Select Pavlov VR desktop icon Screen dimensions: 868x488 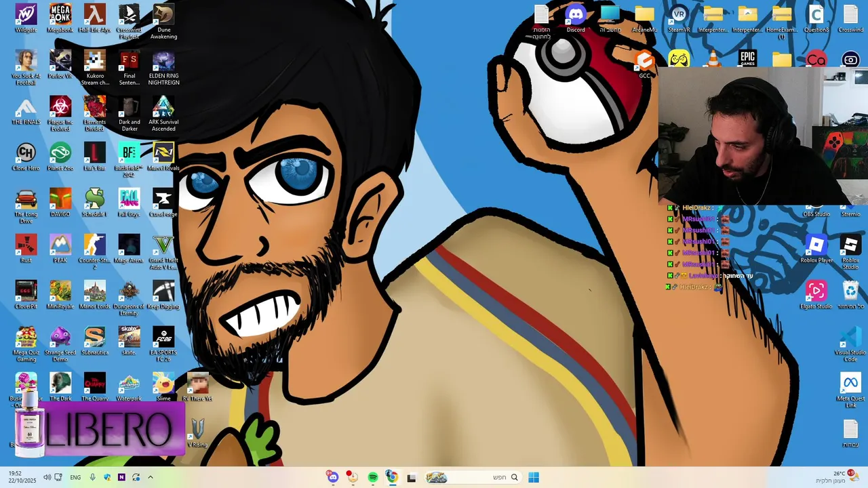(x=60, y=64)
